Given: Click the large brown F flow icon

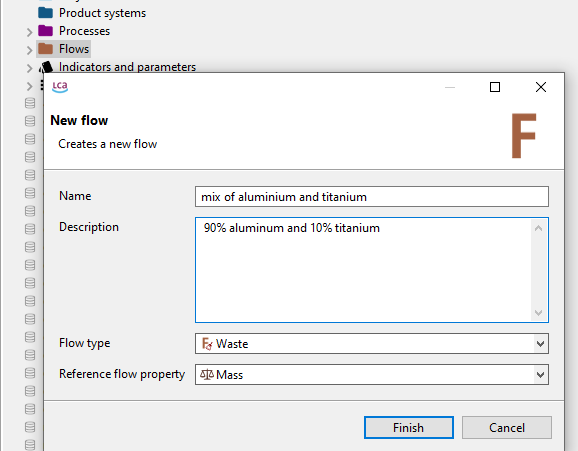Looking at the screenshot, I should pyautogui.click(x=523, y=136).
